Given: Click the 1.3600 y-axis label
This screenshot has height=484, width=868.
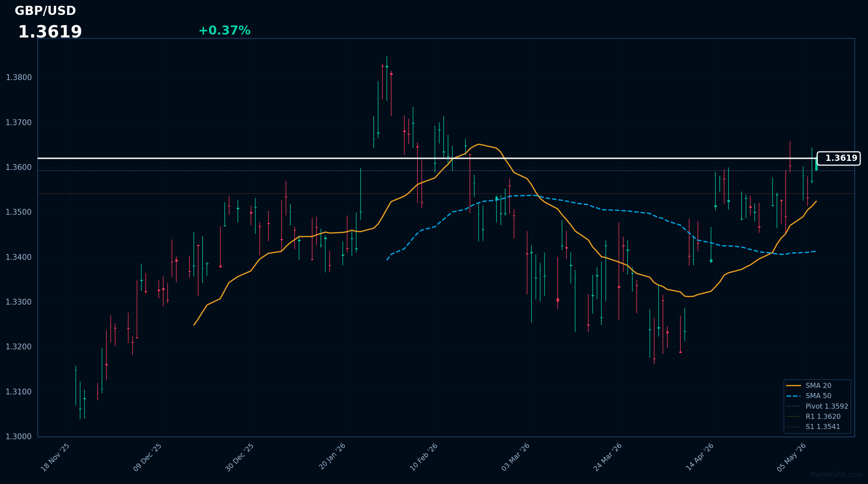Looking at the screenshot, I should [x=19, y=167].
